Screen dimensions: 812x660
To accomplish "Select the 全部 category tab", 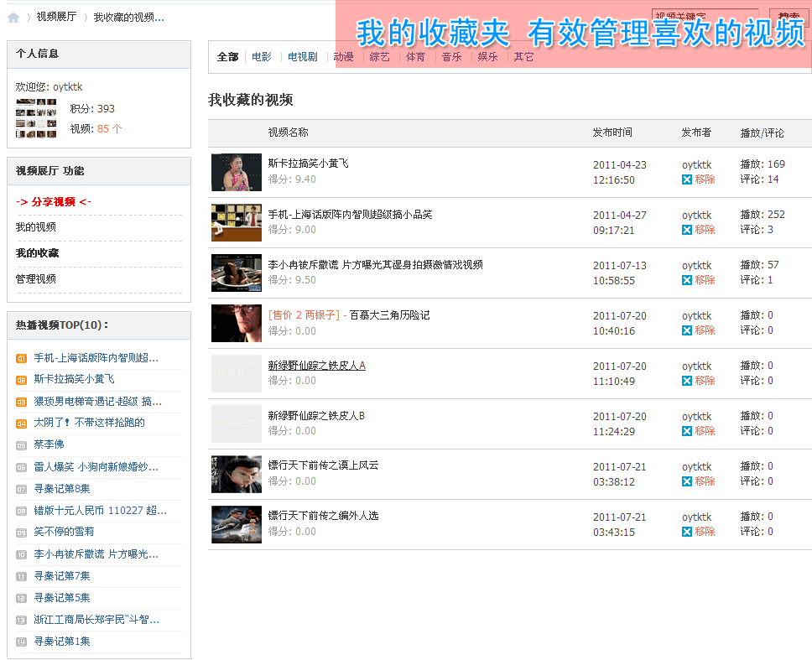I will click(x=228, y=57).
